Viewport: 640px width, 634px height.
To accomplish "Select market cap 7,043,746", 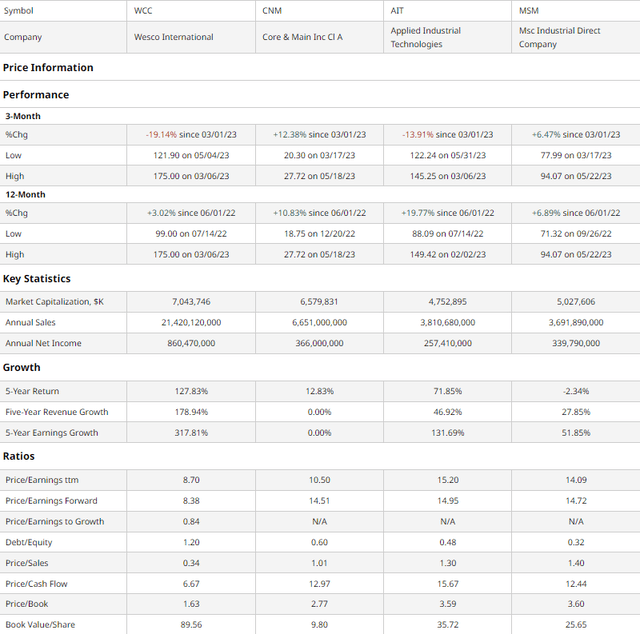I will point(191,302).
